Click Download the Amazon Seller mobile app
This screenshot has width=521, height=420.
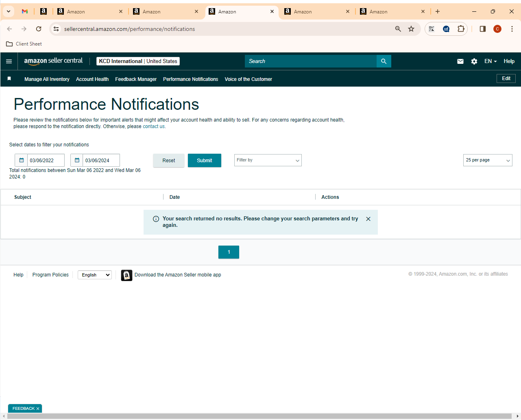(x=178, y=275)
